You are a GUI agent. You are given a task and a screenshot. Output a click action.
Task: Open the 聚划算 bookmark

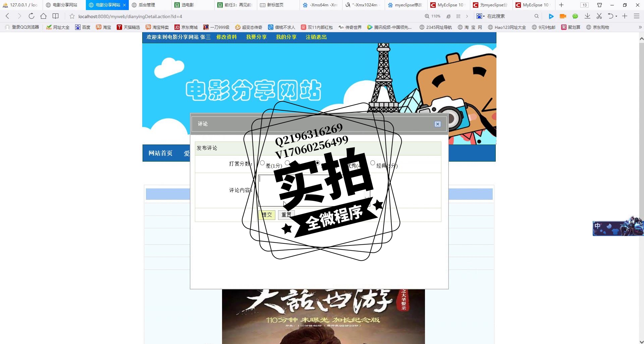(571, 27)
